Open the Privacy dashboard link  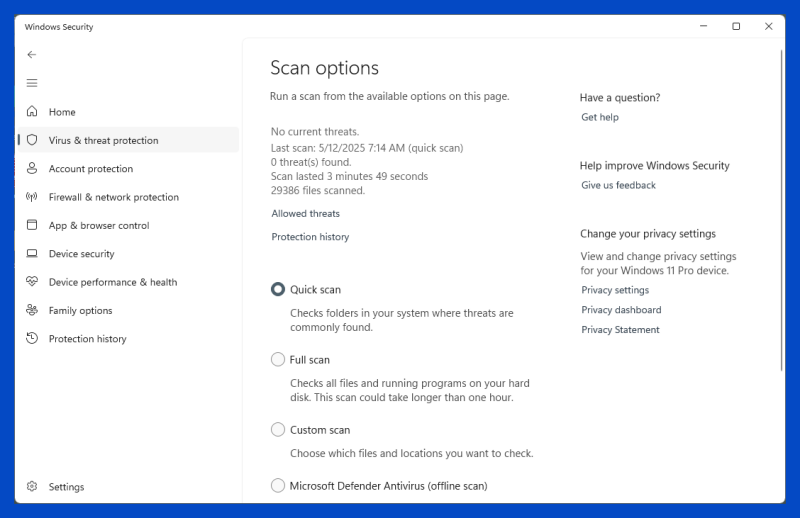pos(621,310)
